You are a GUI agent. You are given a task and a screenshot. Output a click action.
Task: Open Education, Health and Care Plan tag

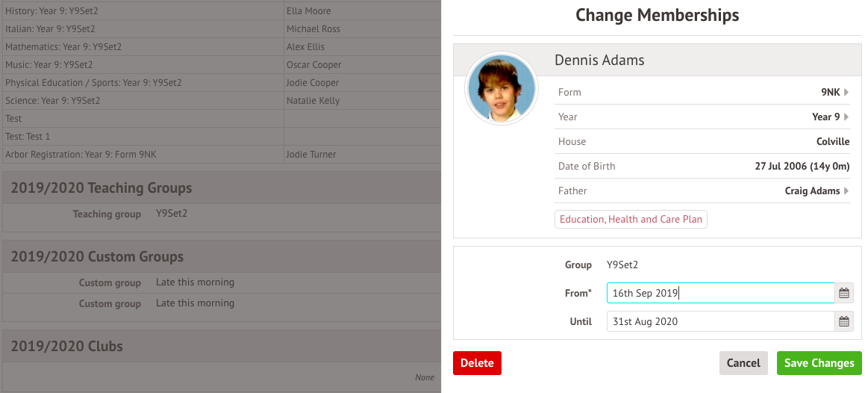tap(631, 220)
